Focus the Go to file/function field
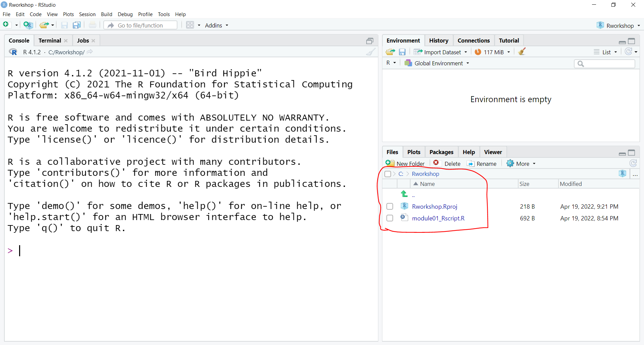Screen dimensions: 644x345 pyautogui.click(x=141, y=25)
